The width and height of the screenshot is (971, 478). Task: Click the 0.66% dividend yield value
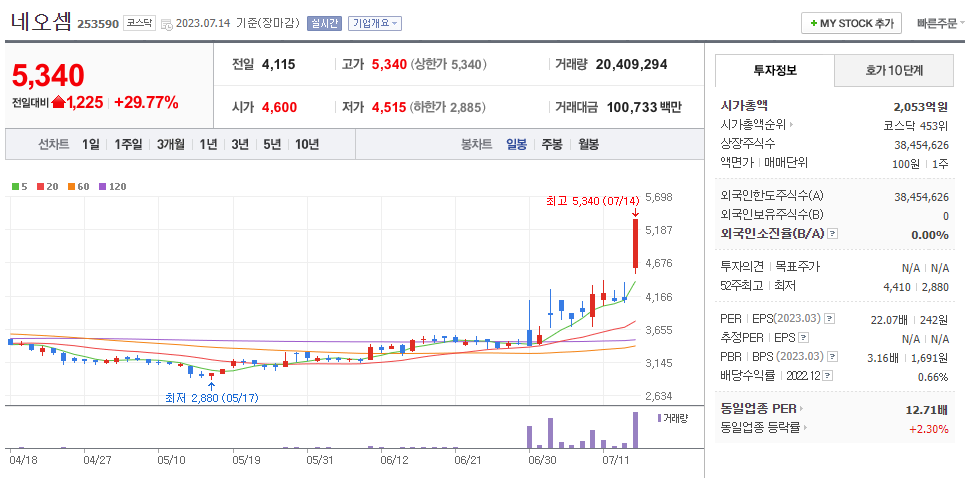click(933, 376)
